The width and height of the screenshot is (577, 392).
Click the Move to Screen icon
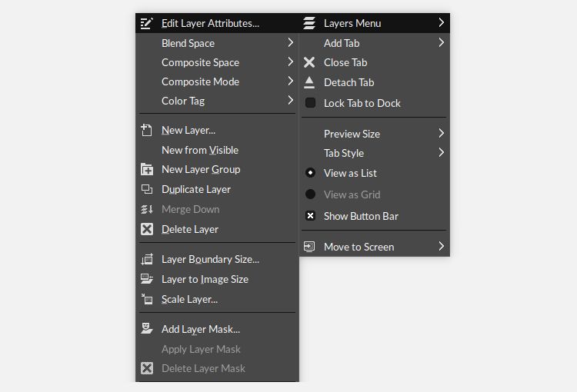point(309,247)
